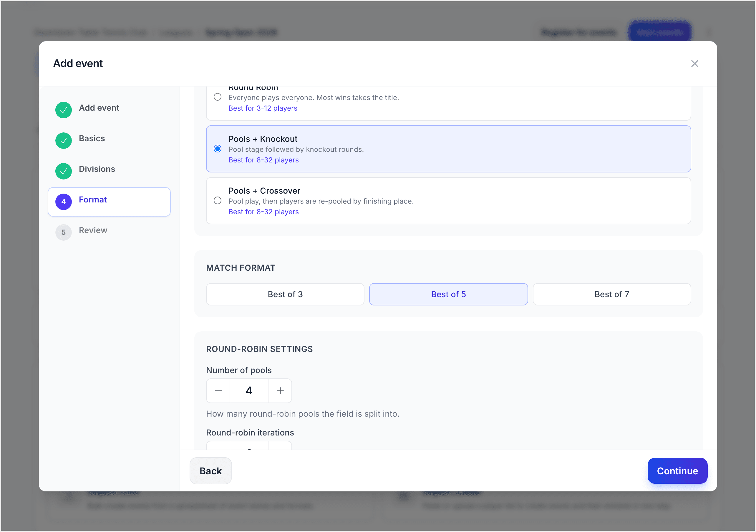The image size is (756, 532).
Task: Select the Pools + Crossover radio button
Action: (218, 200)
